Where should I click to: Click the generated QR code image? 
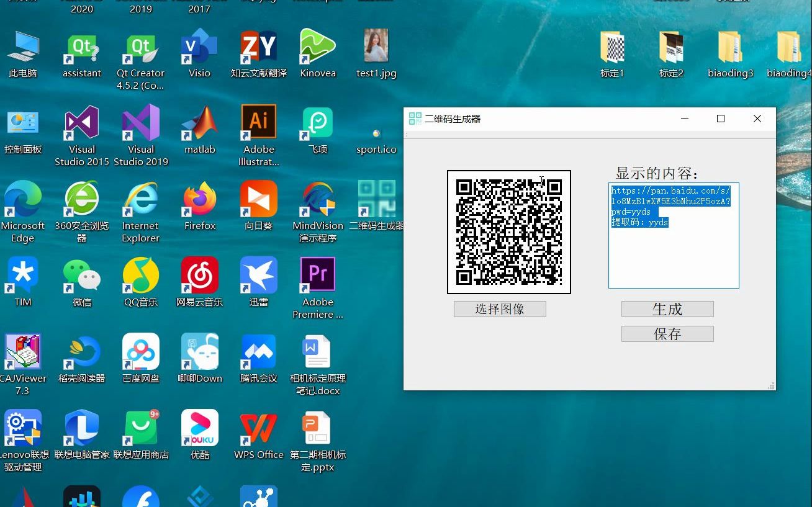(509, 232)
